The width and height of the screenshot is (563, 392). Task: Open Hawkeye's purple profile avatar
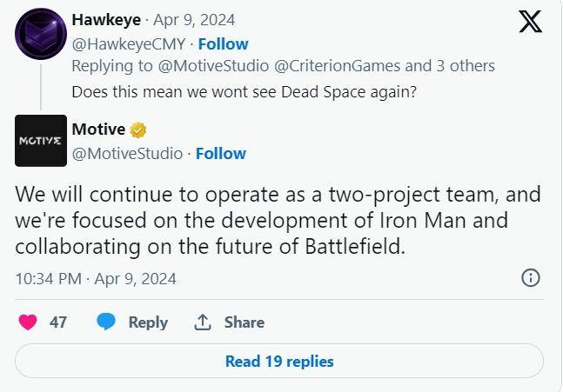pyautogui.click(x=41, y=34)
